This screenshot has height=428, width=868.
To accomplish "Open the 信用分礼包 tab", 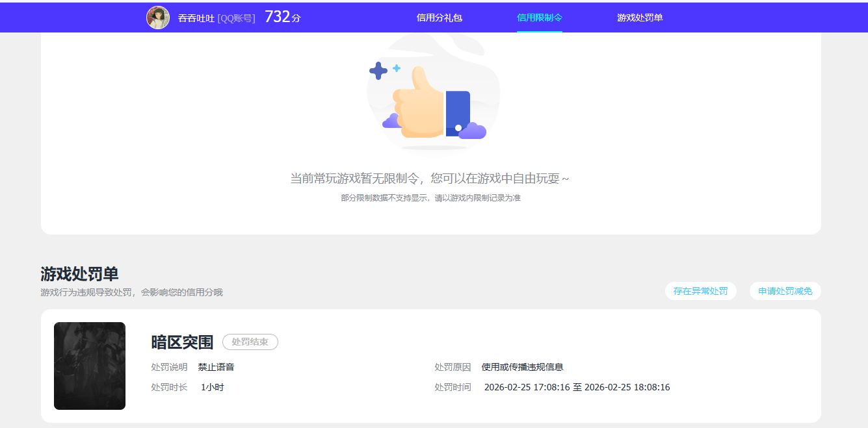I will (x=440, y=18).
